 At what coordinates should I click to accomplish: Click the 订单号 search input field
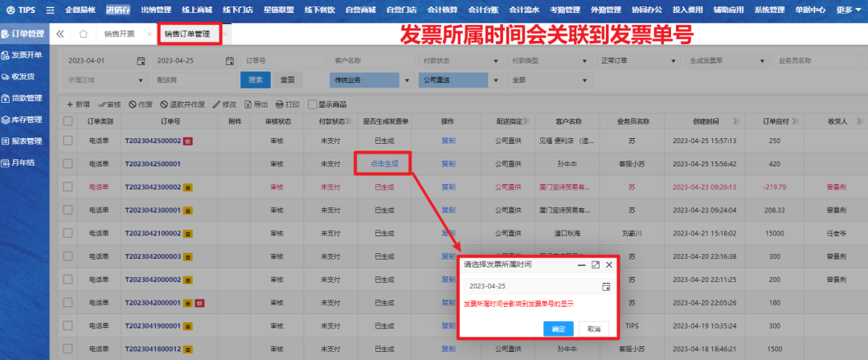(277, 61)
